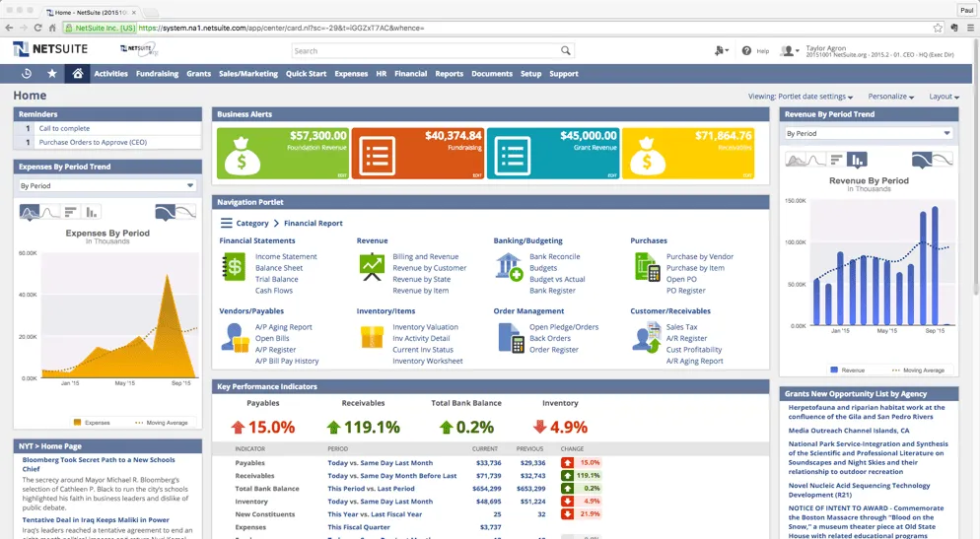Toggle Moving Average legend in Revenue chart
The height and width of the screenshot is (539, 980).
(918, 371)
